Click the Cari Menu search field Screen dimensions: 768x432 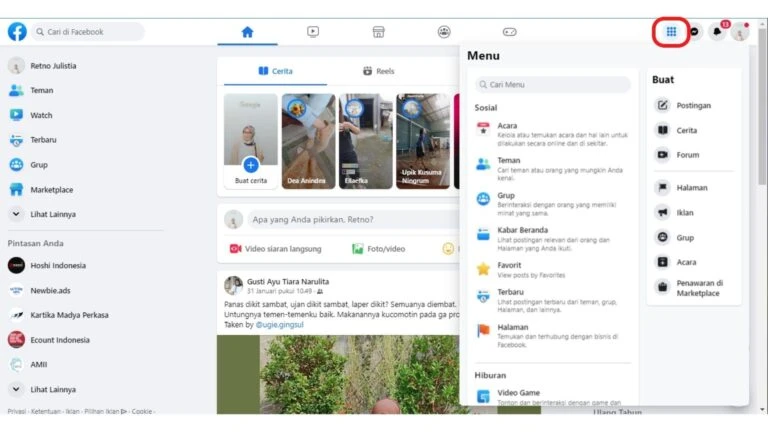(552, 85)
